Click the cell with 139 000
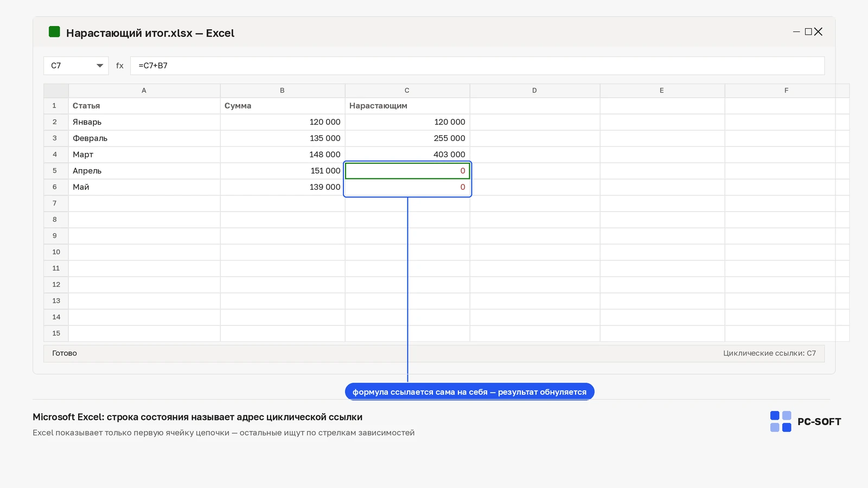This screenshot has height=488, width=868. click(283, 187)
